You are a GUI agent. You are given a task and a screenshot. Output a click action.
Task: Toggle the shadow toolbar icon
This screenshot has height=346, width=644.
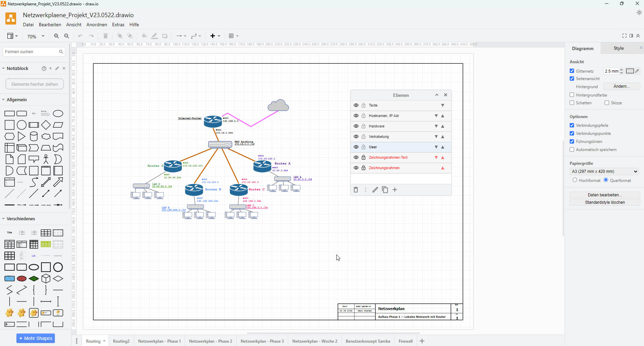(165, 36)
